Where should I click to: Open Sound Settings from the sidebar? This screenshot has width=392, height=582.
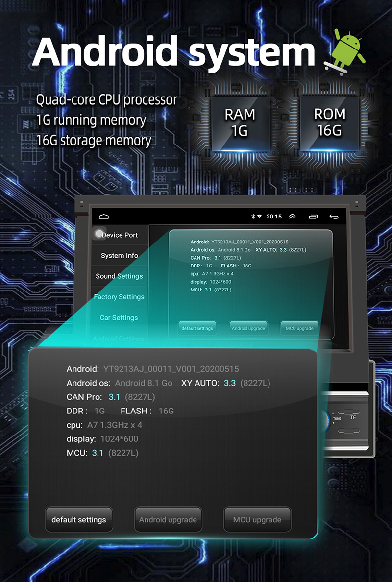(x=119, y=276)
